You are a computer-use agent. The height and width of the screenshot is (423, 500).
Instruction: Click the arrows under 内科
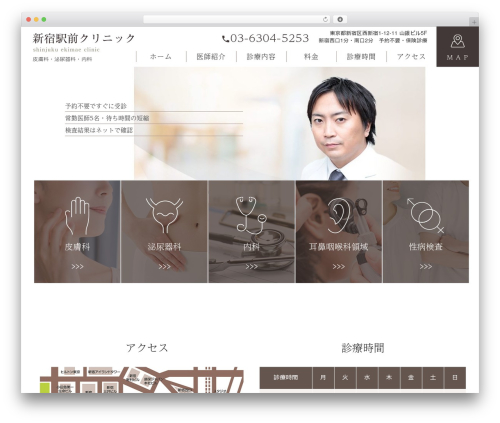tap(252, 266)
